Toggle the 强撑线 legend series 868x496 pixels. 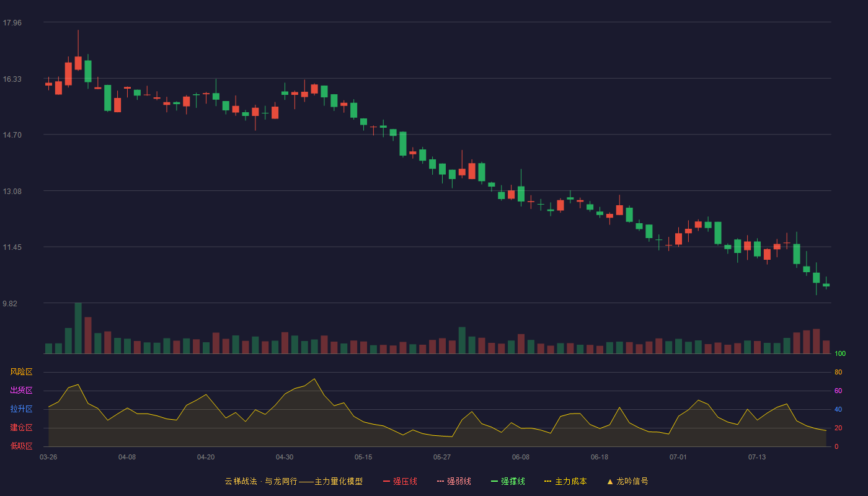[x=508, y=481]
